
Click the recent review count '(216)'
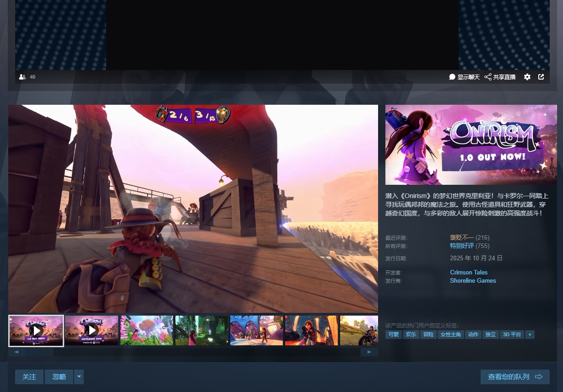point(482,237)
